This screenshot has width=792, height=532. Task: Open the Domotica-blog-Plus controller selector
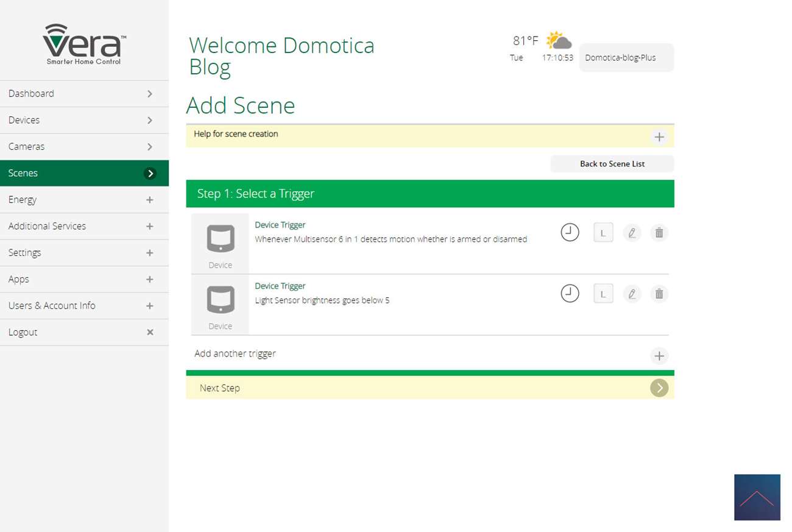point(626,58)
